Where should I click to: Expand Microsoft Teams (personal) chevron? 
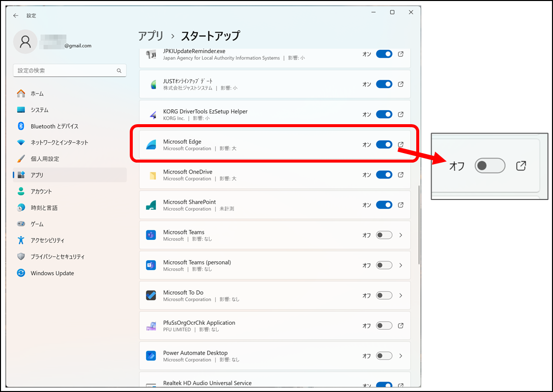pos(401,265)
